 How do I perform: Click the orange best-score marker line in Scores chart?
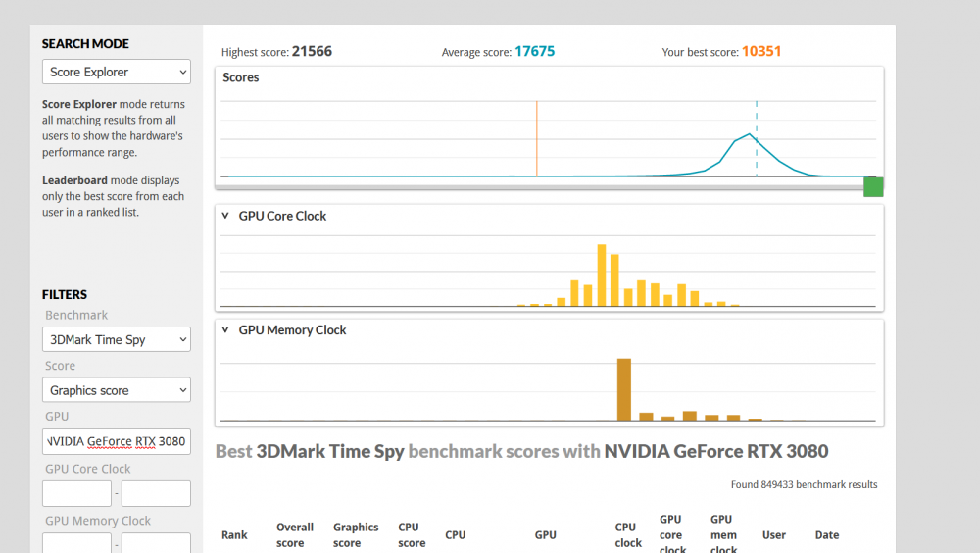click(x=536, y=139)
